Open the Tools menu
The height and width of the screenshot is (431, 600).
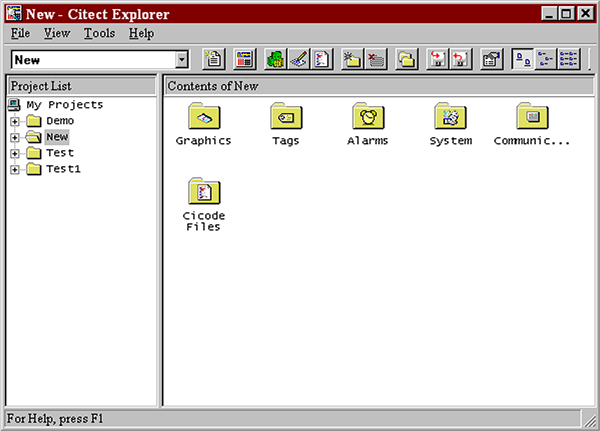99,33
